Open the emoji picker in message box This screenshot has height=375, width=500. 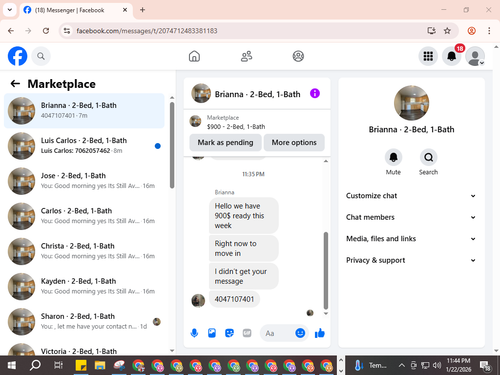coord(300,333)
